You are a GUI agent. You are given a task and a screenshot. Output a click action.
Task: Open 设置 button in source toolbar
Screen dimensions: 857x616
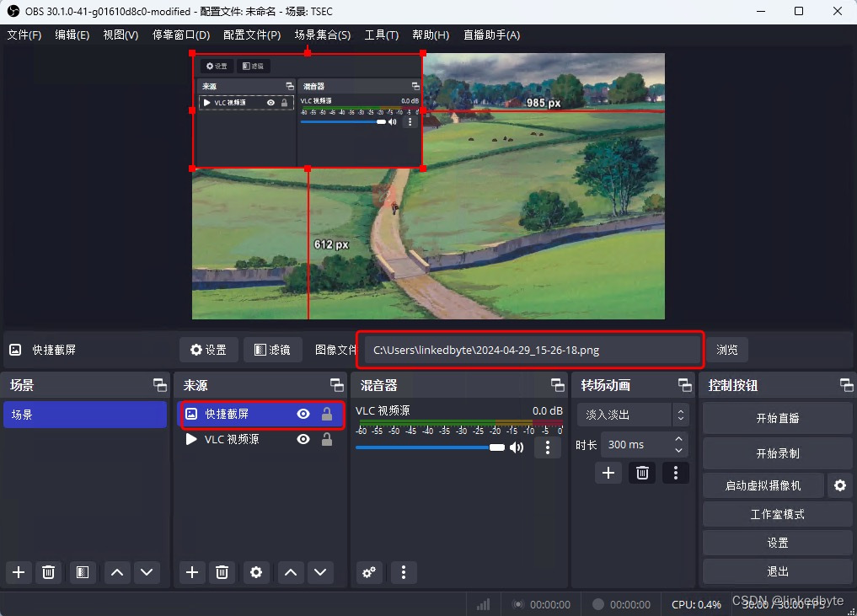point(208,350)
